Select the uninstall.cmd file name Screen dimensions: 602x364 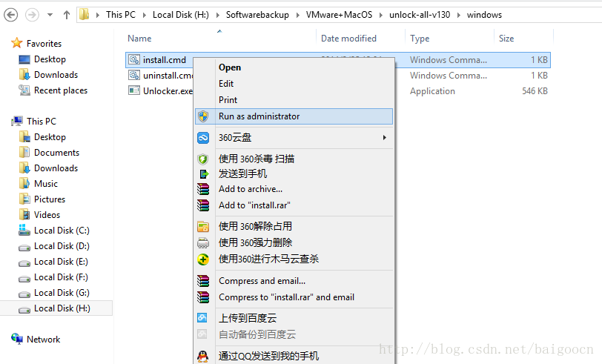168,76
